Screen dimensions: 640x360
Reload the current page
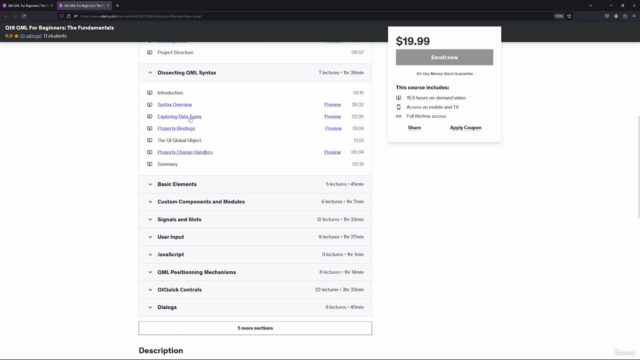pos(24,16)
